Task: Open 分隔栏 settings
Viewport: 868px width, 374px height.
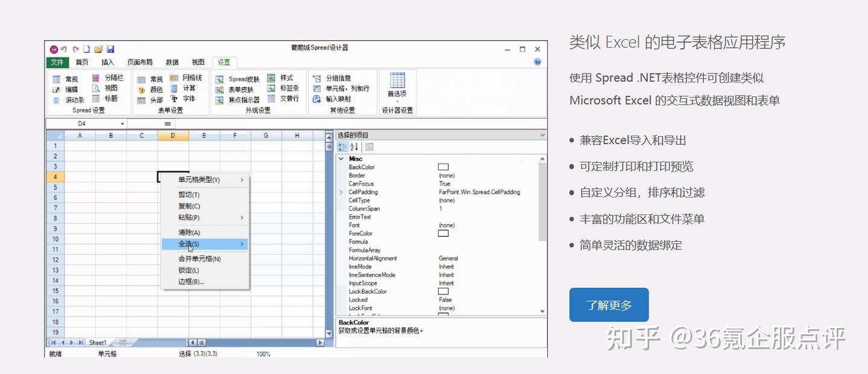Action: 107,78
